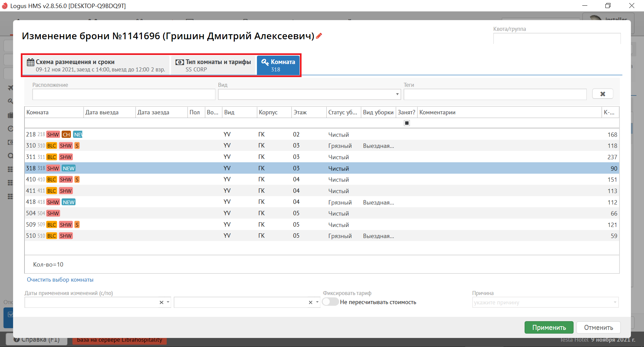Click the calendar icon on the Схема размещения tab

pos(31,62)
